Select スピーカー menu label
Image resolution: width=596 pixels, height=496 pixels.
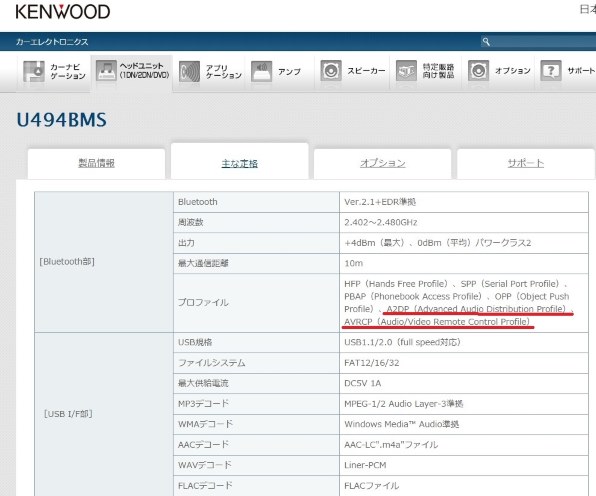coord(366,71)
